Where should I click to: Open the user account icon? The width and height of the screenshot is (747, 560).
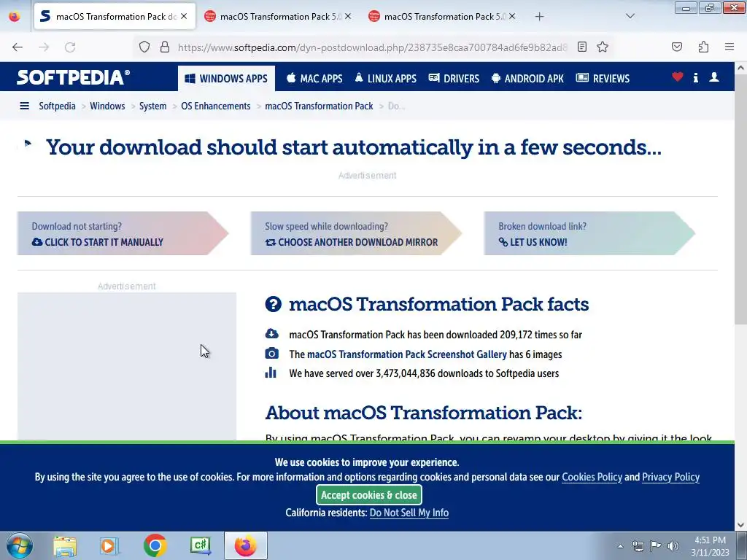[x=713, y=77]
